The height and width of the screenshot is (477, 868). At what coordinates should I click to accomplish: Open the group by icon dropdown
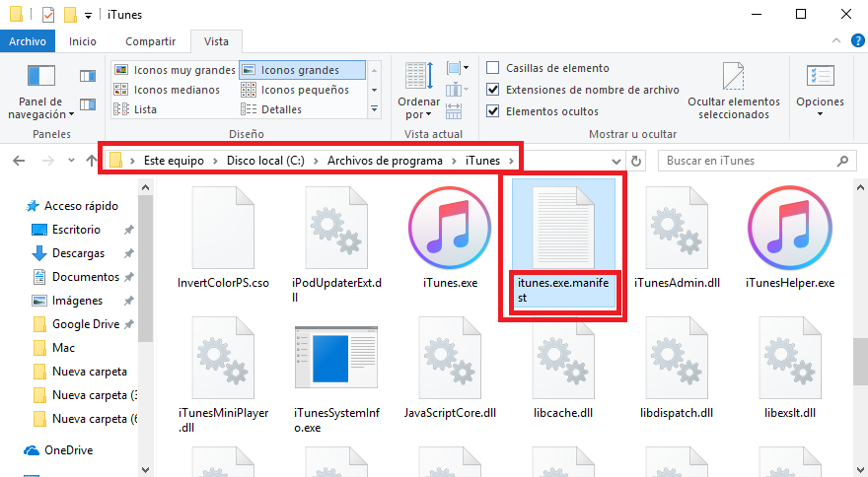tap(458, 68)
